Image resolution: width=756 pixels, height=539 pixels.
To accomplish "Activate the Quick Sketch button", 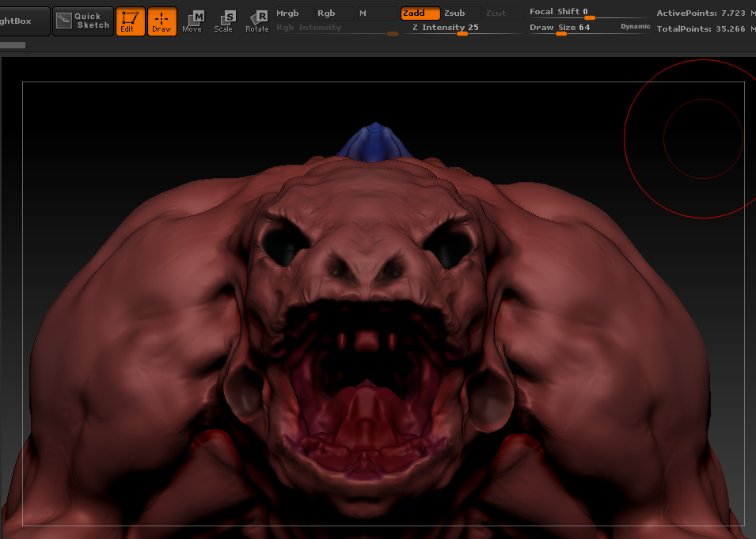I will [x=83, y=21].
